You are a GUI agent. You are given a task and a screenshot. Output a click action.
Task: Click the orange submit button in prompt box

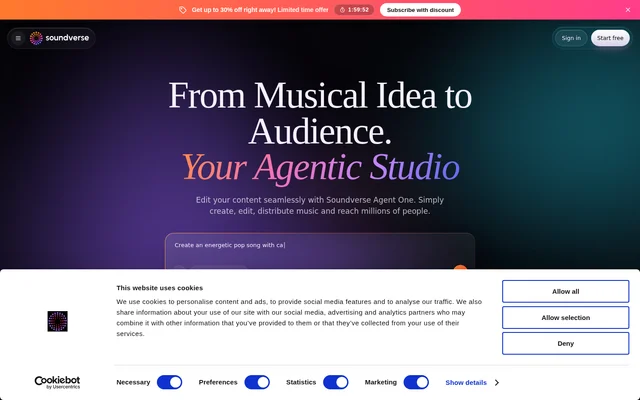pos(460,267)
